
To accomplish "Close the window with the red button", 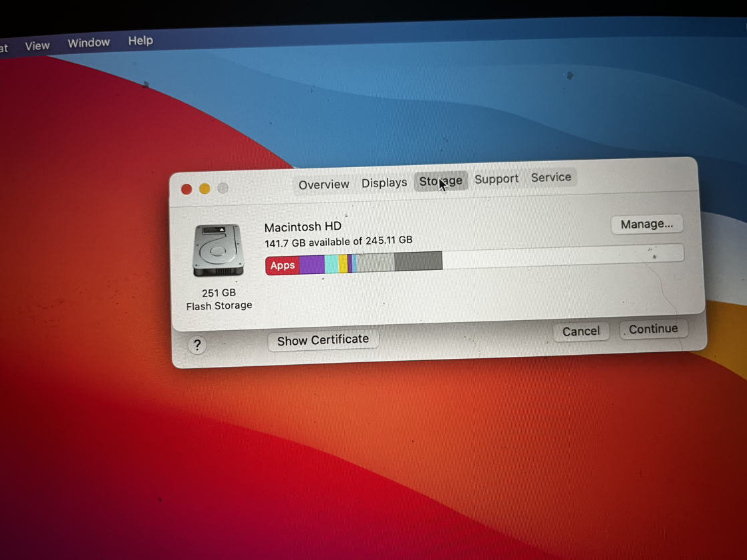I will point(187,189).
